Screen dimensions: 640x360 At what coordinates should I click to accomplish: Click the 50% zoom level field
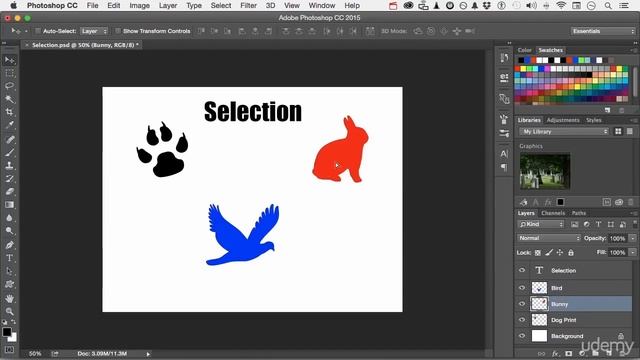tap(35, 354)
